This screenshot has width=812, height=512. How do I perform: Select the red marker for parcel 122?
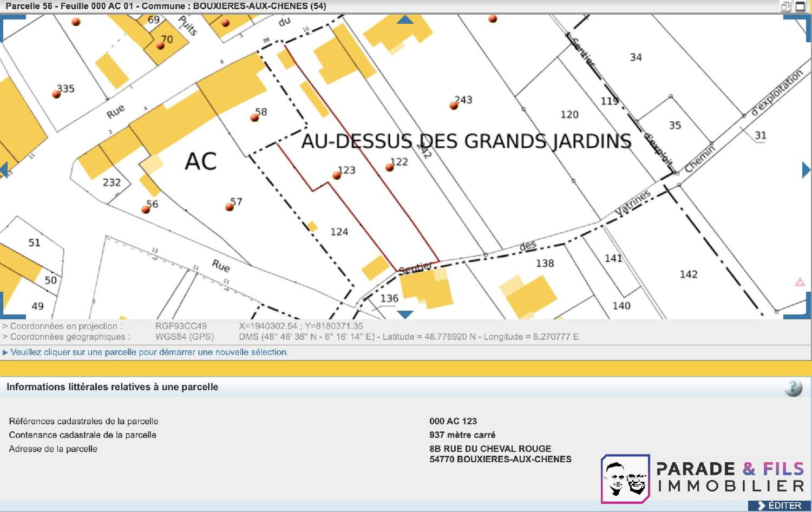(x=389, y=167)
